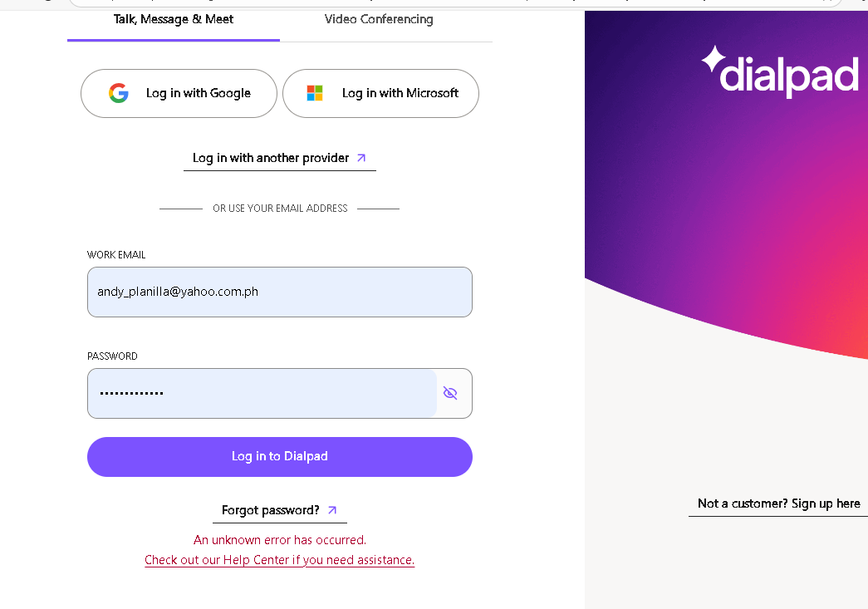This screenshot has height=609, width=868.
Task: Click the Microsoft logo icon
Action: point(315,93)
